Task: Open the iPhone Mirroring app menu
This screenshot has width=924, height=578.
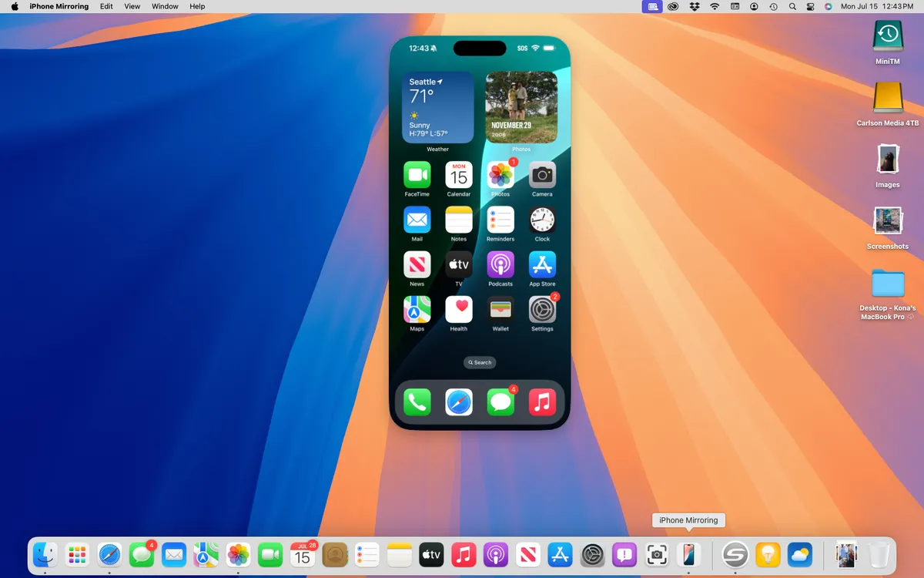Action: (x=59, y=6)
